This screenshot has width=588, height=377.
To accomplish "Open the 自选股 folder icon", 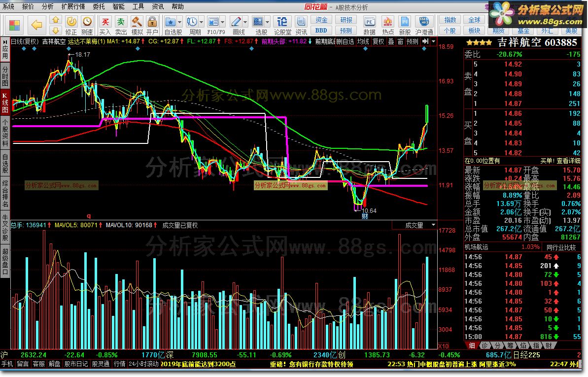I will click(171, 22).
